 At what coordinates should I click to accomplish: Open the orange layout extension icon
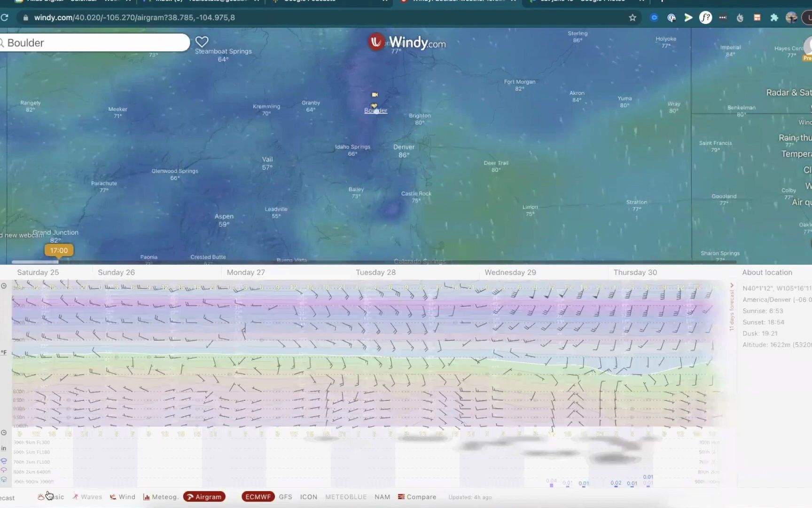coord(757,17)
